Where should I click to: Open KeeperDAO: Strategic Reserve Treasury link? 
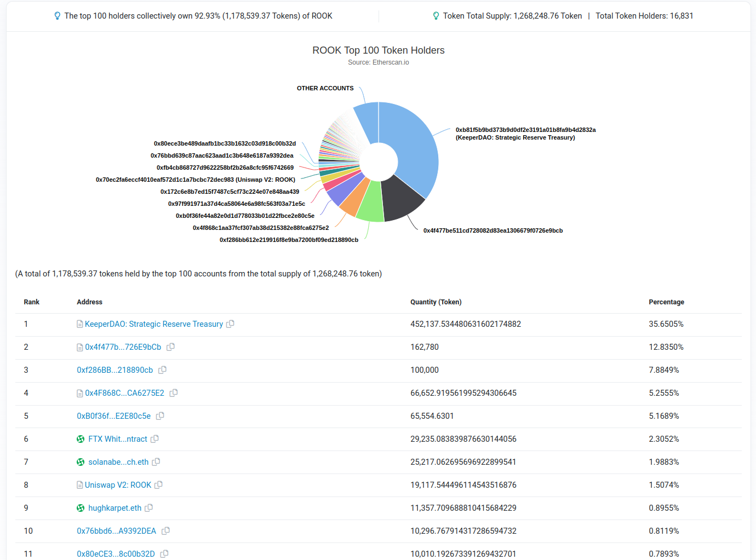(x=154, y=324)
